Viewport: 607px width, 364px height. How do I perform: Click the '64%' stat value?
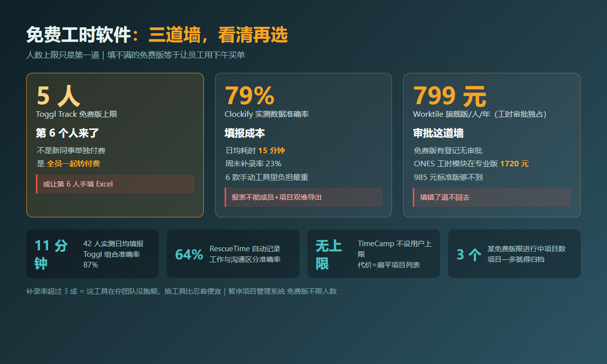[x=189, y=254]
